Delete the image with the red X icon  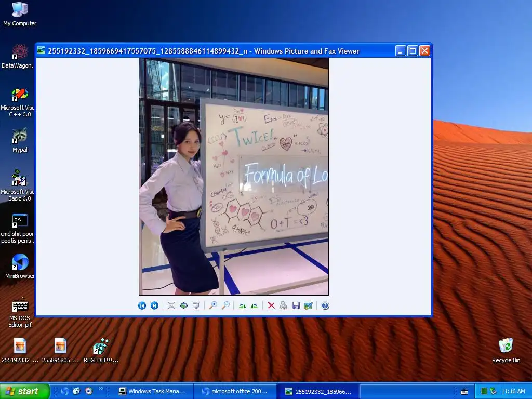coord(271,305)
